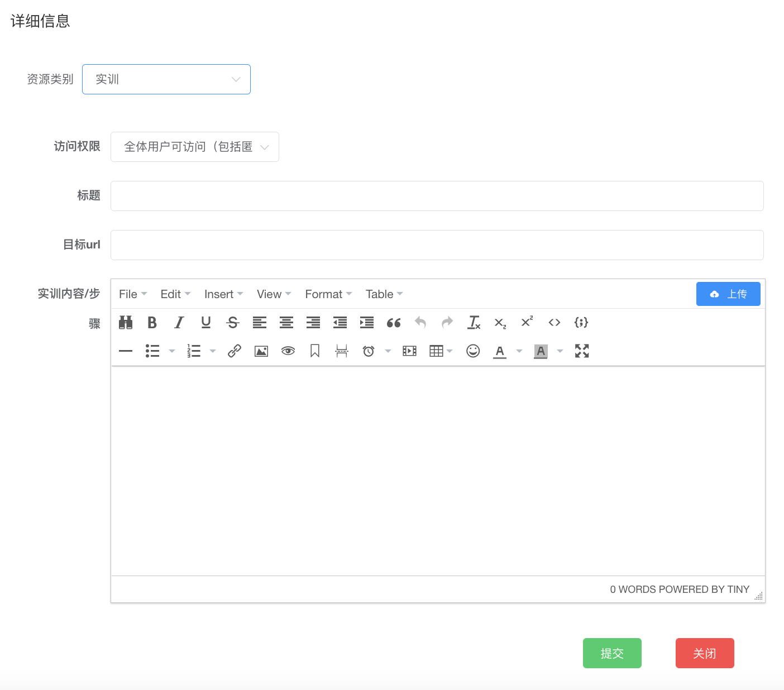Insert media using the film icon
The image size is (784, 690).
point(409,351)
